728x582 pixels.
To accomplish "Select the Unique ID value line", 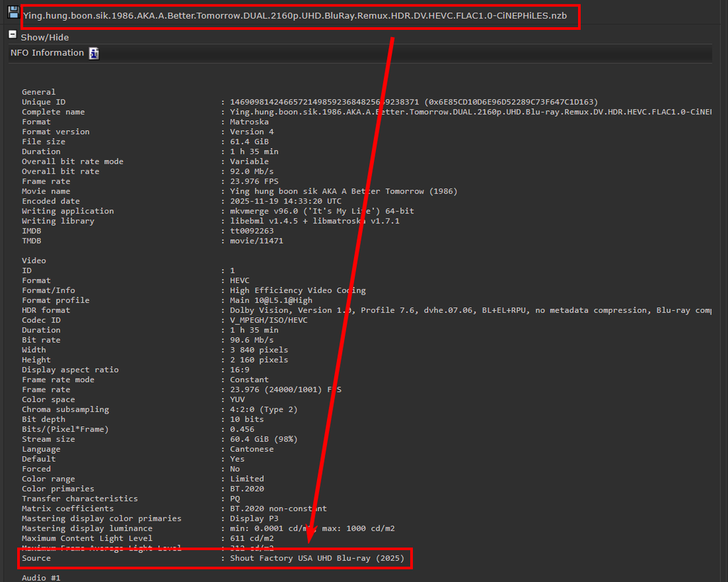I will tap(414, 102).
